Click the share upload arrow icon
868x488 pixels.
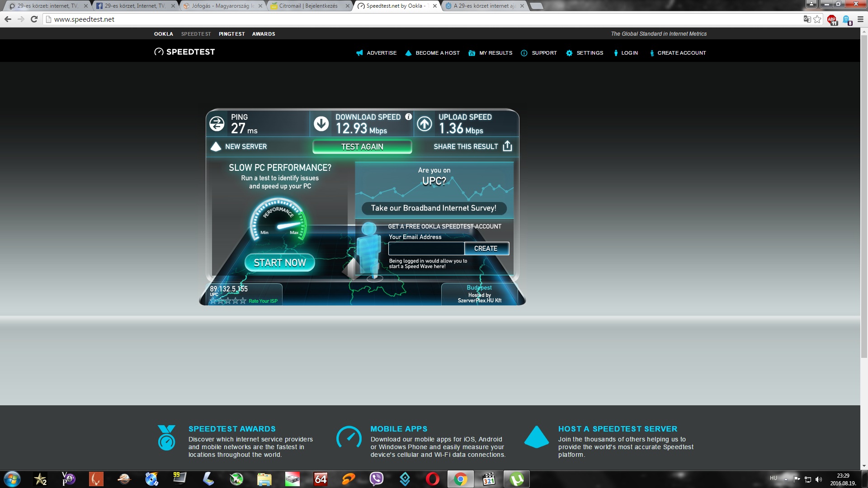(x=508, y=146)
